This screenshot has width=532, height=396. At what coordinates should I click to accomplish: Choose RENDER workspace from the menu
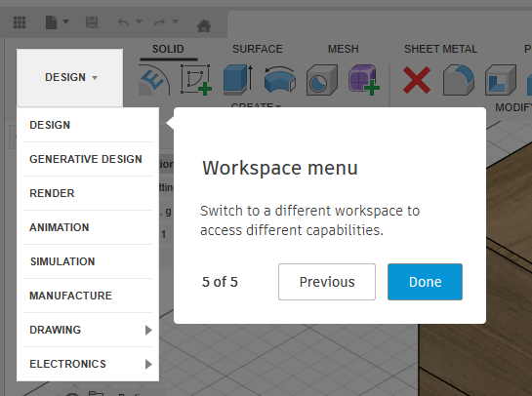(x=88, y=193)
